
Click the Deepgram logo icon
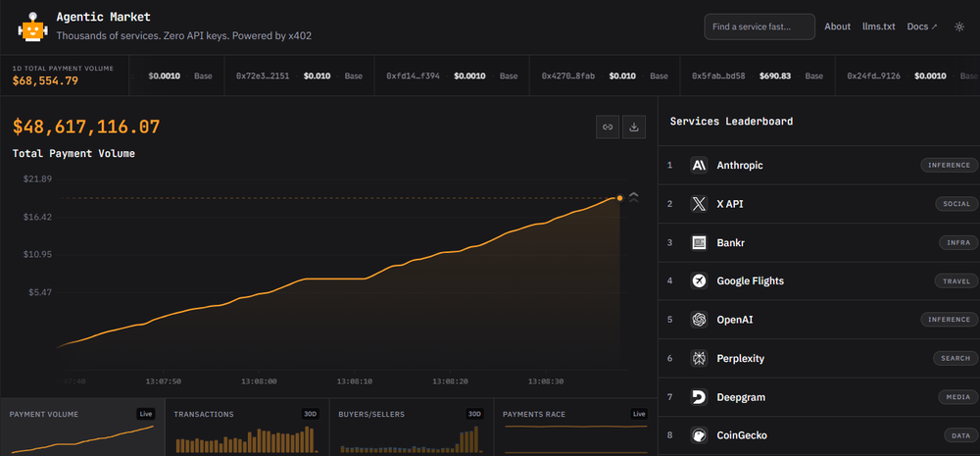699,397
